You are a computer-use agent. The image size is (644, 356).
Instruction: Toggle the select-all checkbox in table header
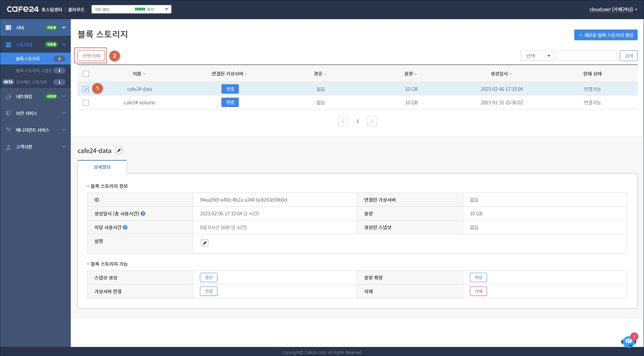pyautogui.click(x=86, y=74)
